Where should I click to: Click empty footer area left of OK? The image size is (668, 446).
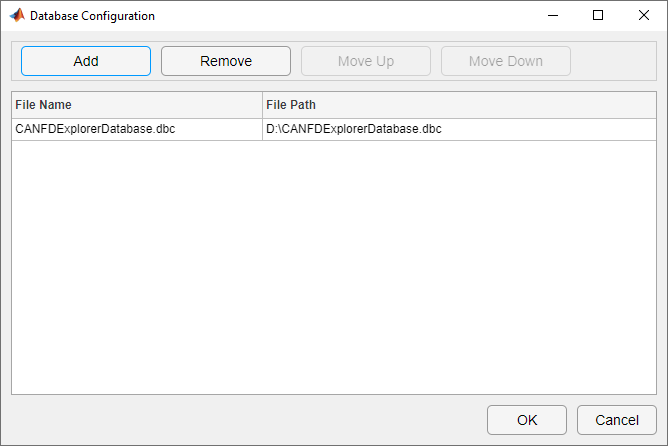(250, 420)
